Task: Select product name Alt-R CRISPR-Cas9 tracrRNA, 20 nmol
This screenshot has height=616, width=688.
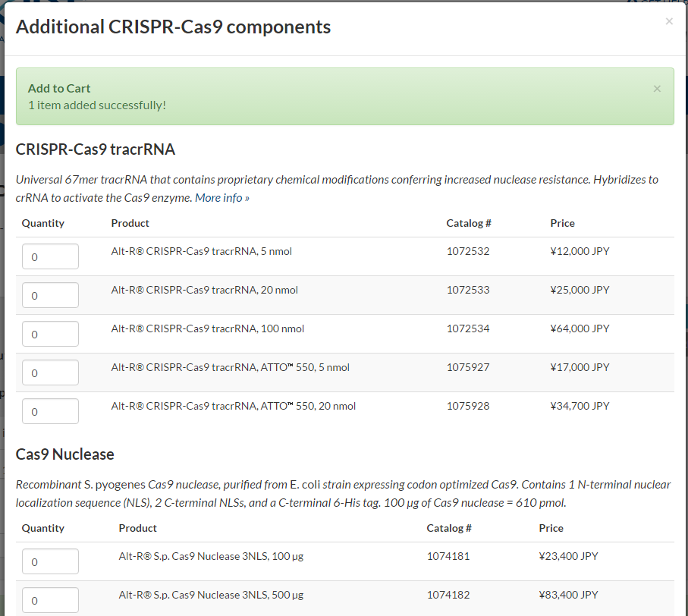Action: pos(205,290)
